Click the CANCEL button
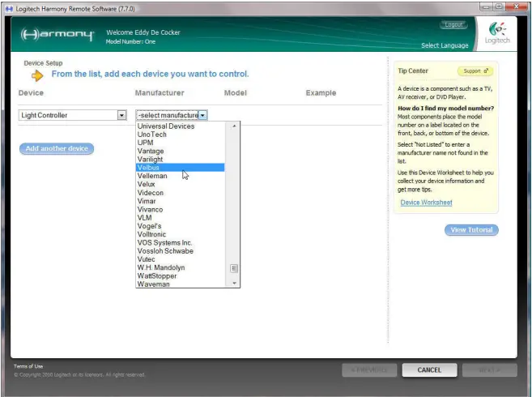Image resolution: width=532 pixels, height=397 pixels. pyautogui.click(x=429, y=370)
